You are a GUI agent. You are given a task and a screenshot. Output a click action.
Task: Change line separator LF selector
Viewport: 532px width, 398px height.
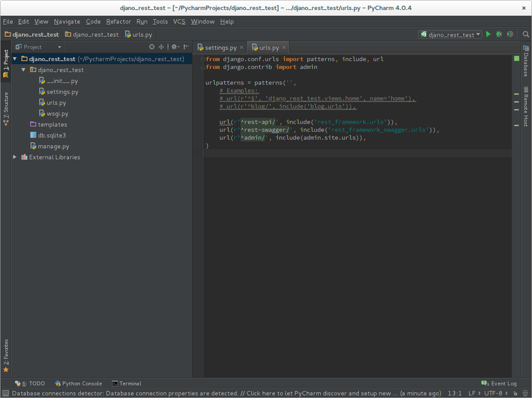[474, 393]
